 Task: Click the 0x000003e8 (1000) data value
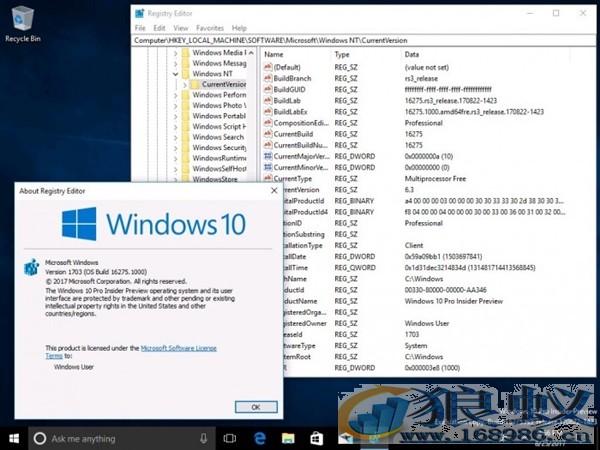[432, 368]
